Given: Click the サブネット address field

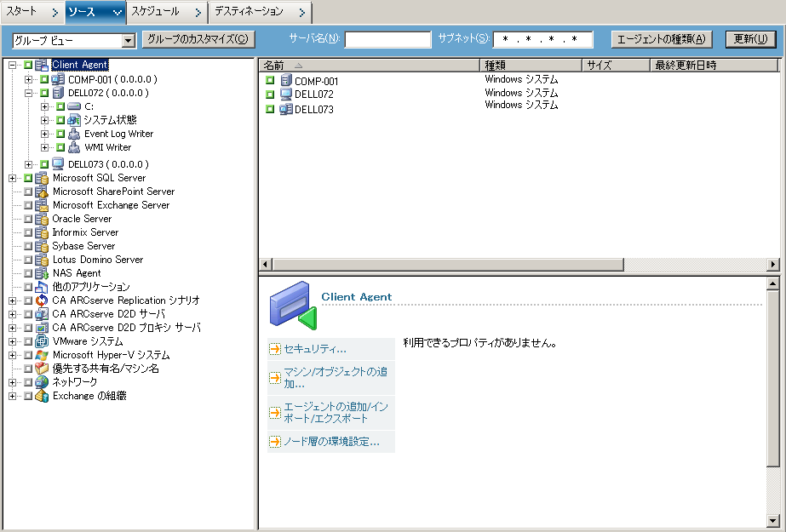Looking at the screenshot, I should [543, 39].
